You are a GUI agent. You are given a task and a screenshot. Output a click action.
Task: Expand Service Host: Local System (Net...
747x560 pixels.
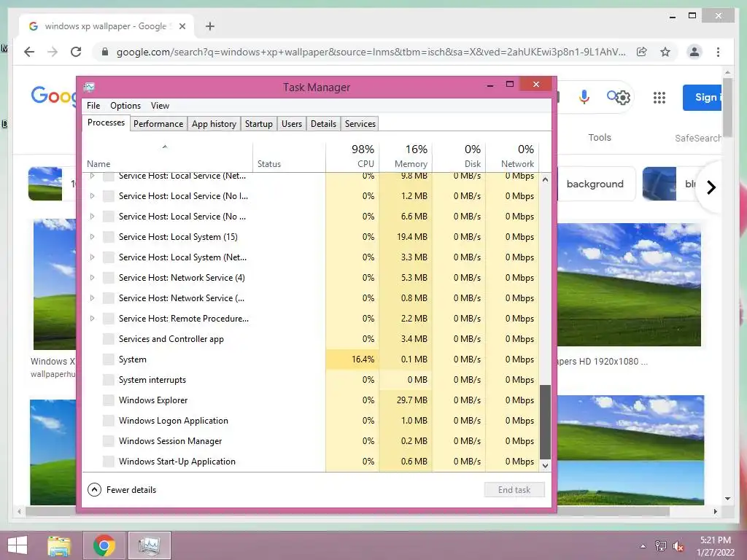pyautogui.click(x=93, y=257)
